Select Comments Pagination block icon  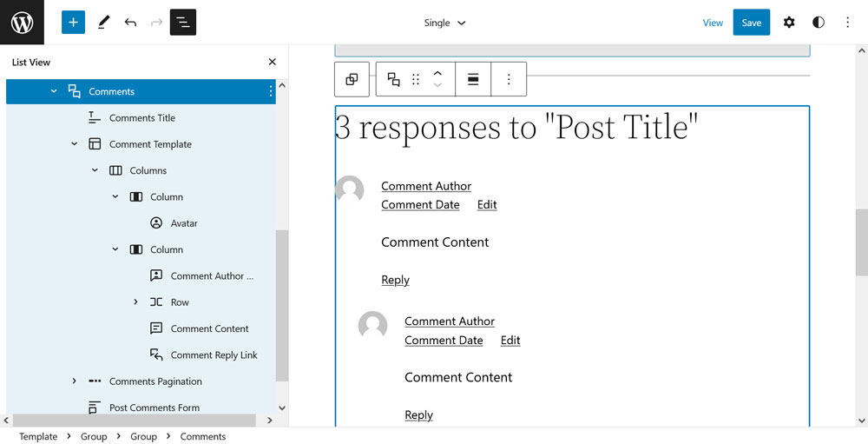tap(95, 381)
